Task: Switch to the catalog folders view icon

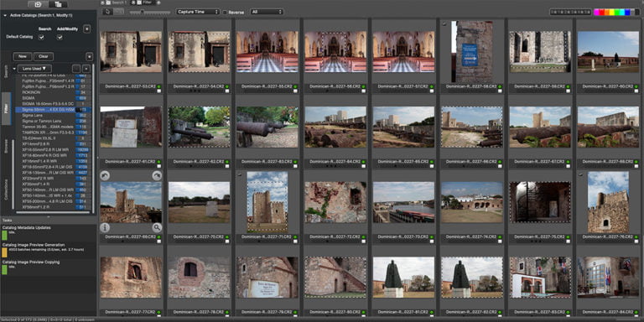Action: [58, 4]
